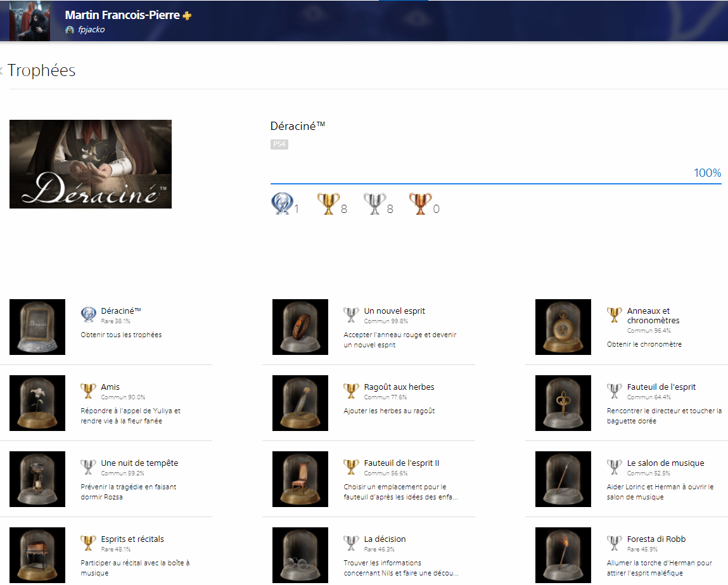
Task: Click the silver icon beside 'Le salon de musique'
Action: click(x=614, y=467)
